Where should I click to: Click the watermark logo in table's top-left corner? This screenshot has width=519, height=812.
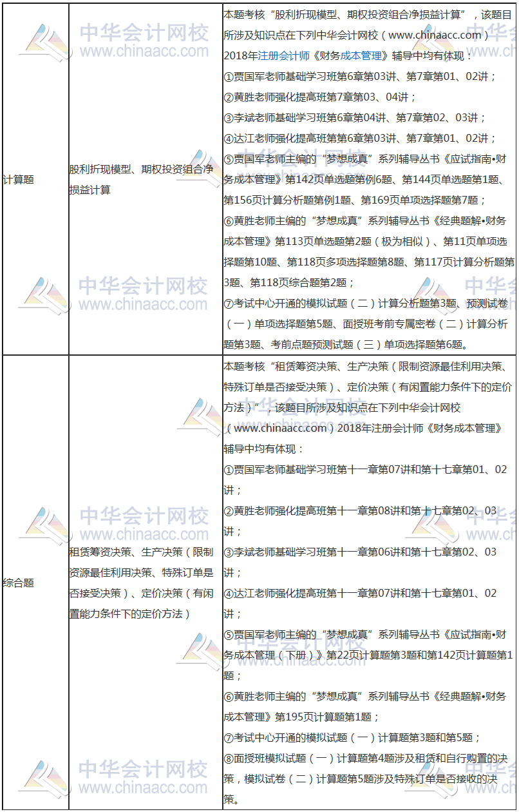[45, 43]
